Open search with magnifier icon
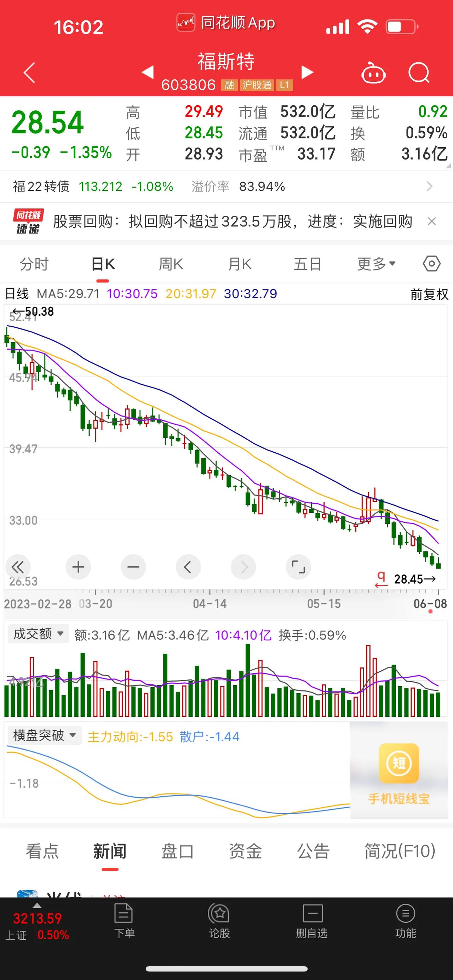This screenshot has height=980, width=453. [x=419, y=73]
